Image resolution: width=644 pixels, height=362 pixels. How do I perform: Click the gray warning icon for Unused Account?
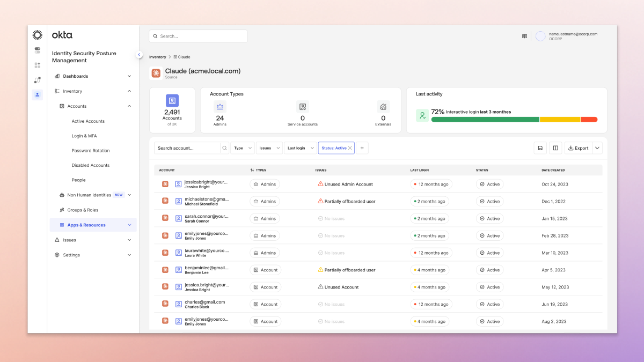320,287
